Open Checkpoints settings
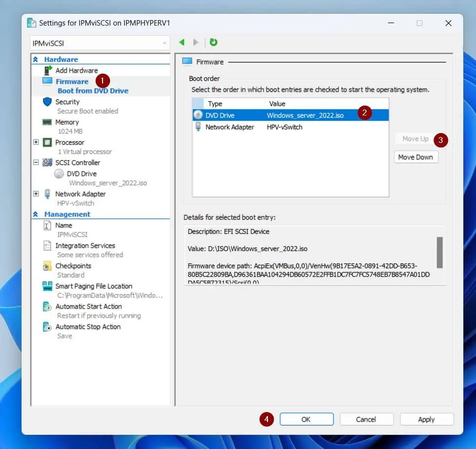This screenshot has width=476, height=449. 73,266
